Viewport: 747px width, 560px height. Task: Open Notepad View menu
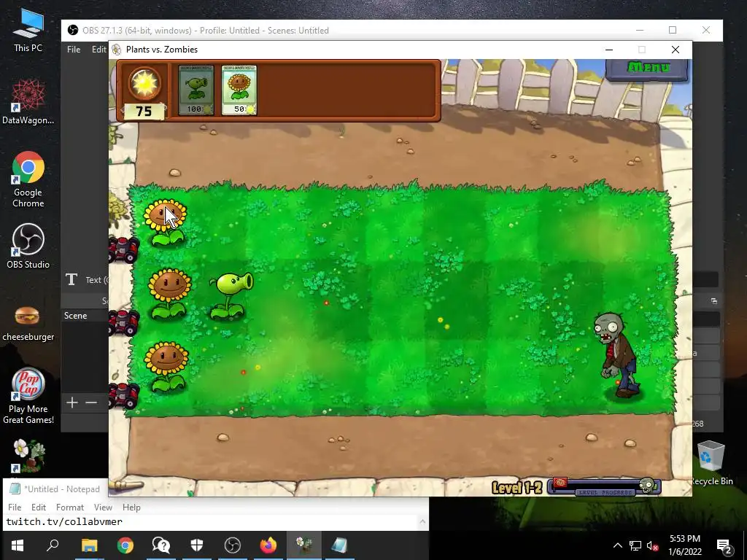point(103,507)
